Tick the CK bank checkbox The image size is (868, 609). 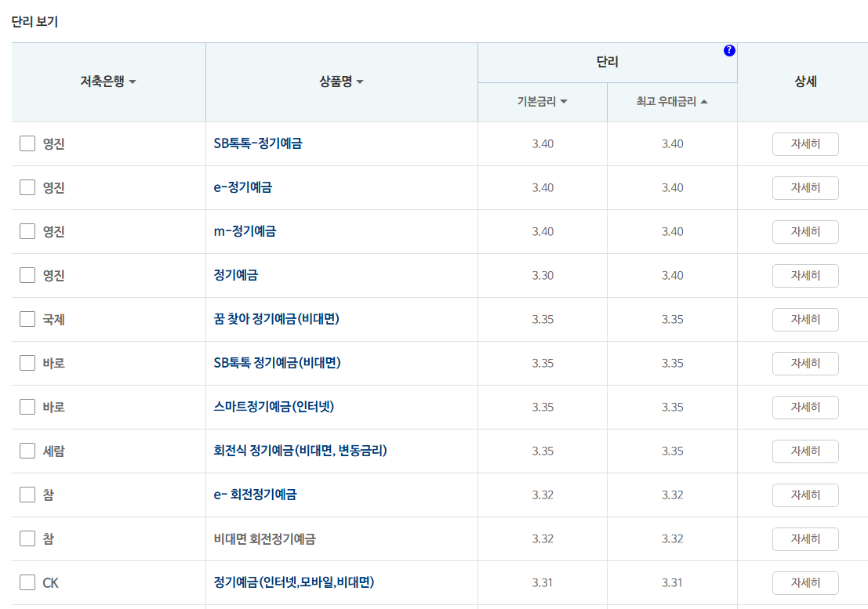point(27,582)
